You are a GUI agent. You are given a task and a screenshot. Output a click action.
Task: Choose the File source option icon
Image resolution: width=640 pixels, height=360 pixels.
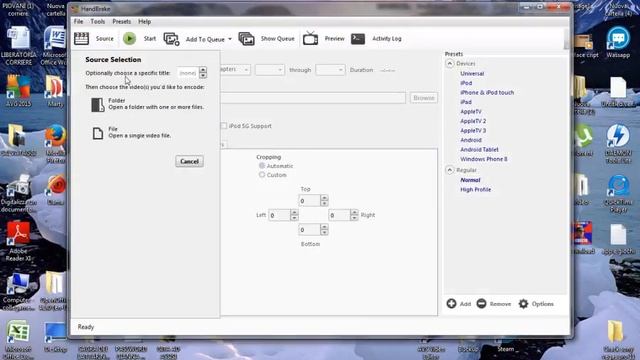pyautogui.click(x=98, y=133)
